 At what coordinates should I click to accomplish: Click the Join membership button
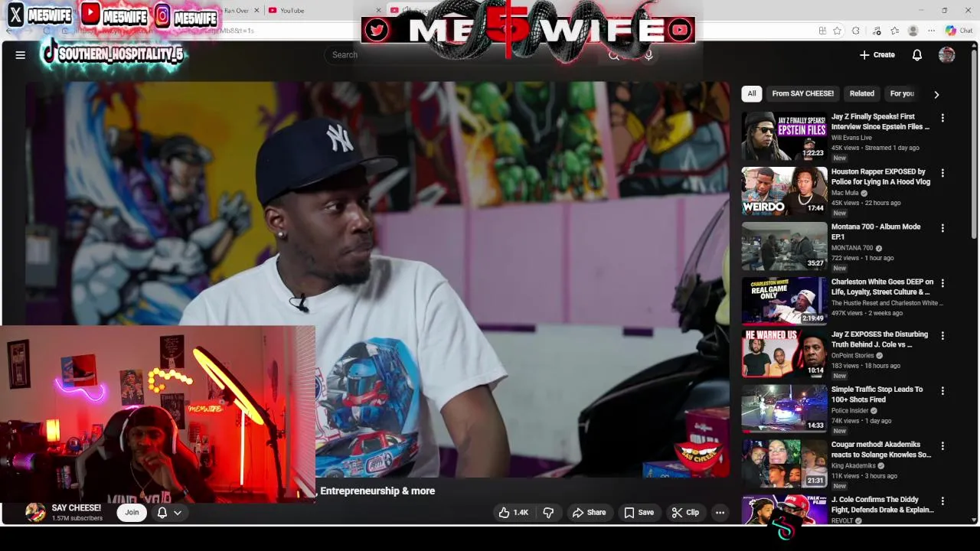[x=132, y=513]
